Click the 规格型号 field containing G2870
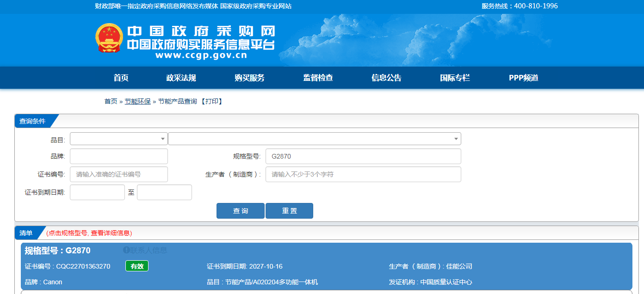The width and height of the screenshot is (644, 294). pyautogui.click(x=363, y=156)
